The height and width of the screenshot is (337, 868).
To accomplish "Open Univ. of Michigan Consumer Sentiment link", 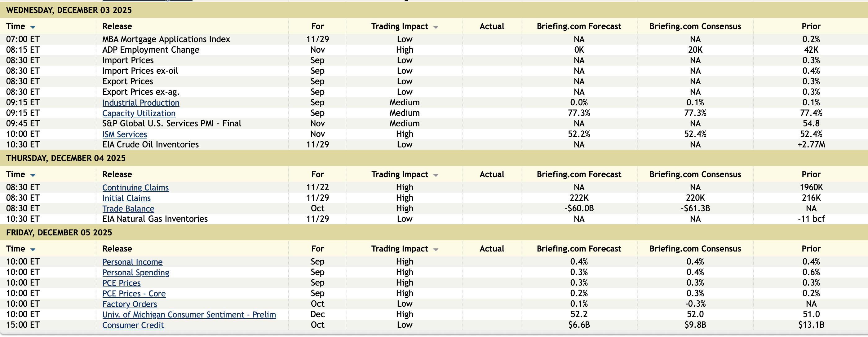I will pos(189,314).
